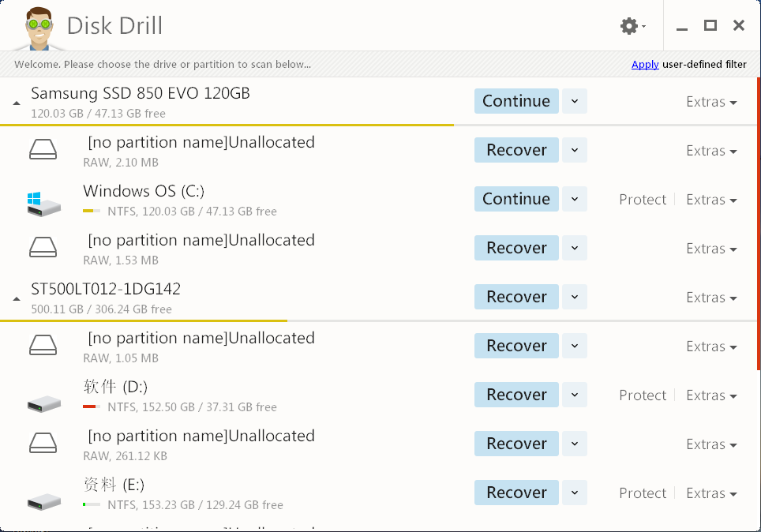Click the 软件 (D:) drive icon
Screen dimensions: 761x532
pos(43,403)
